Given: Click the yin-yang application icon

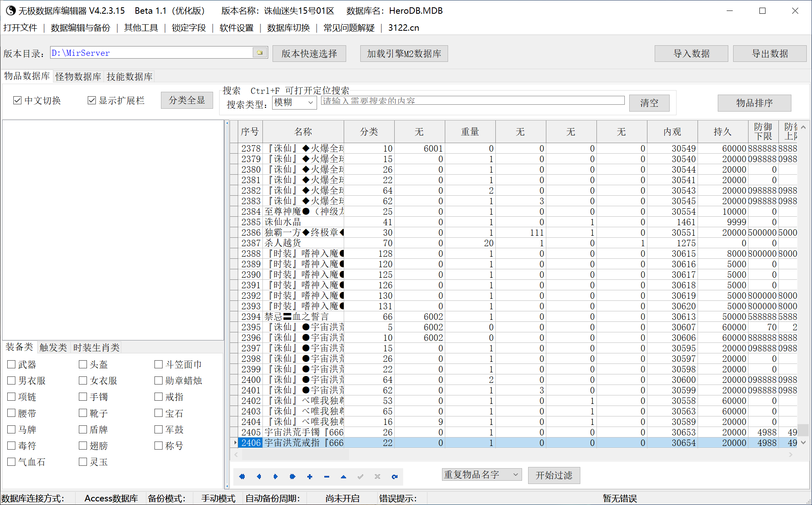Looking at the screenshot, I should click(11, 11).
